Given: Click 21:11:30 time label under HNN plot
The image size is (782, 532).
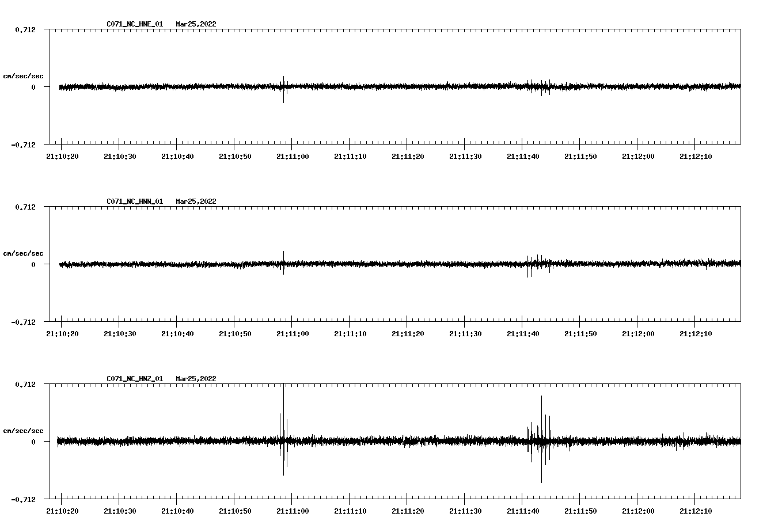Looking at the screenshot, I should pyautogui.click(x=465, y=334).
